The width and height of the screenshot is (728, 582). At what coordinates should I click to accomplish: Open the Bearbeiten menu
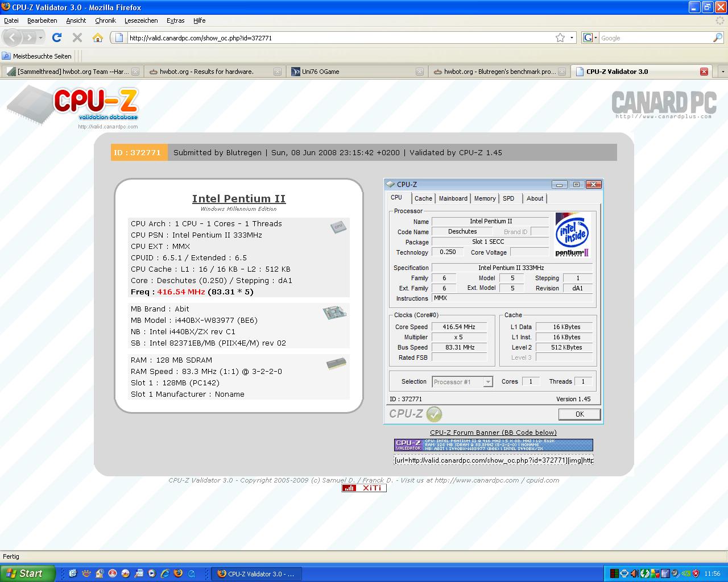[x=42, y=20]
